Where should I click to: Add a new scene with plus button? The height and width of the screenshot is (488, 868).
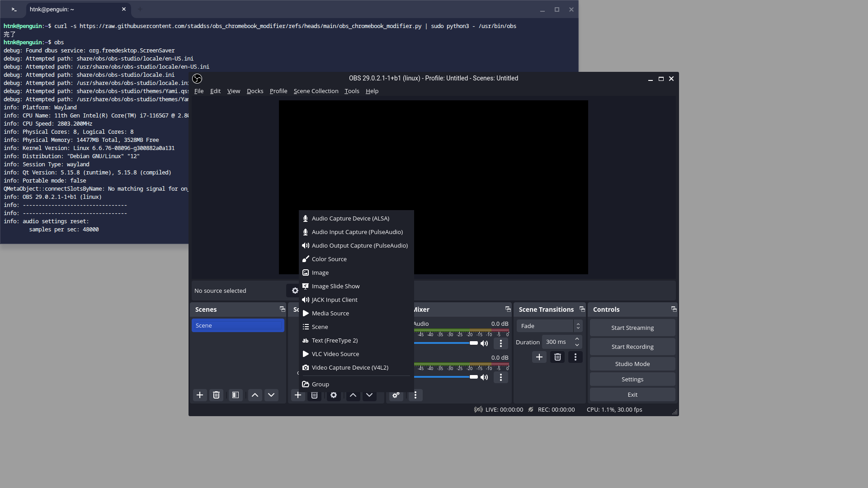click(200, 395)
